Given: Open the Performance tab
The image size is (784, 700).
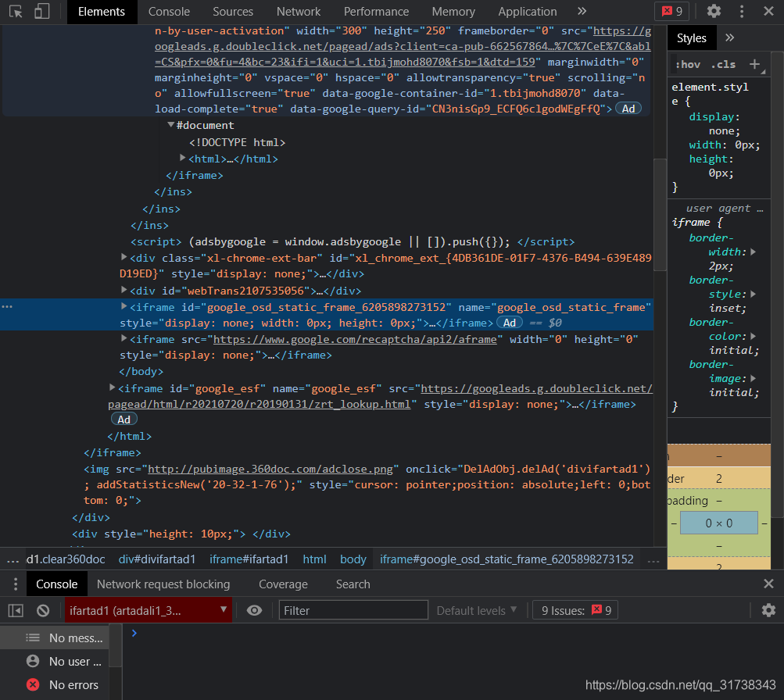Looking at the screenshot, I should (x=376, y=12).
